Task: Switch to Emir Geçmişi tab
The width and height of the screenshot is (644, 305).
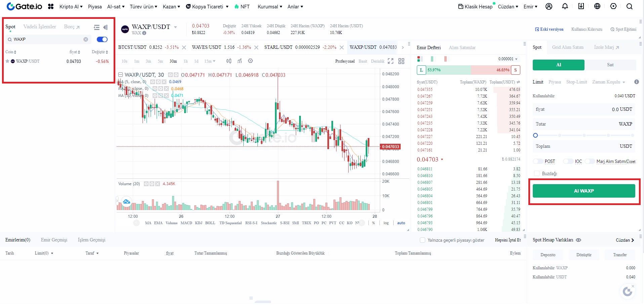Action: coord(54,240)
